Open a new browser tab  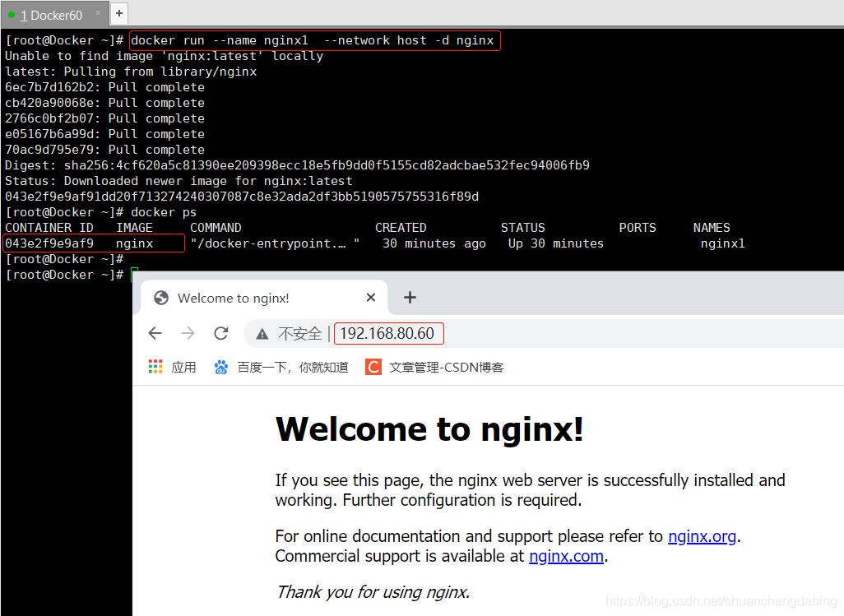click(x=410, y=298)
